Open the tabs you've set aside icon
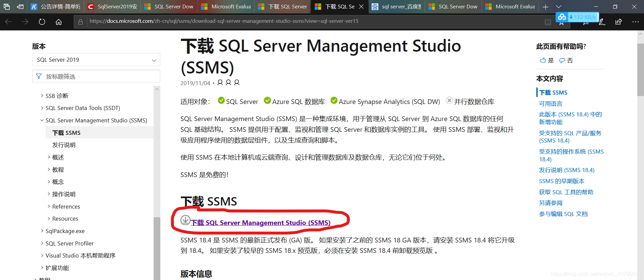Viewport: 644px width, 280px height. click(7, 7)
